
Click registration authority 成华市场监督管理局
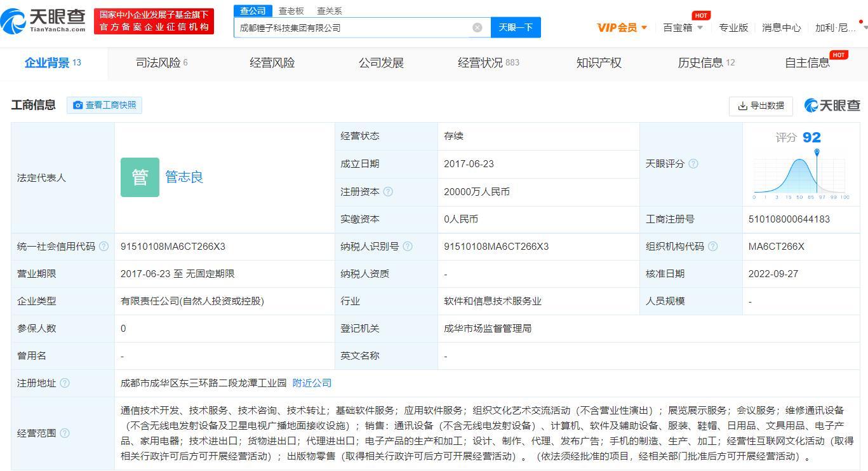click(488, 329)
